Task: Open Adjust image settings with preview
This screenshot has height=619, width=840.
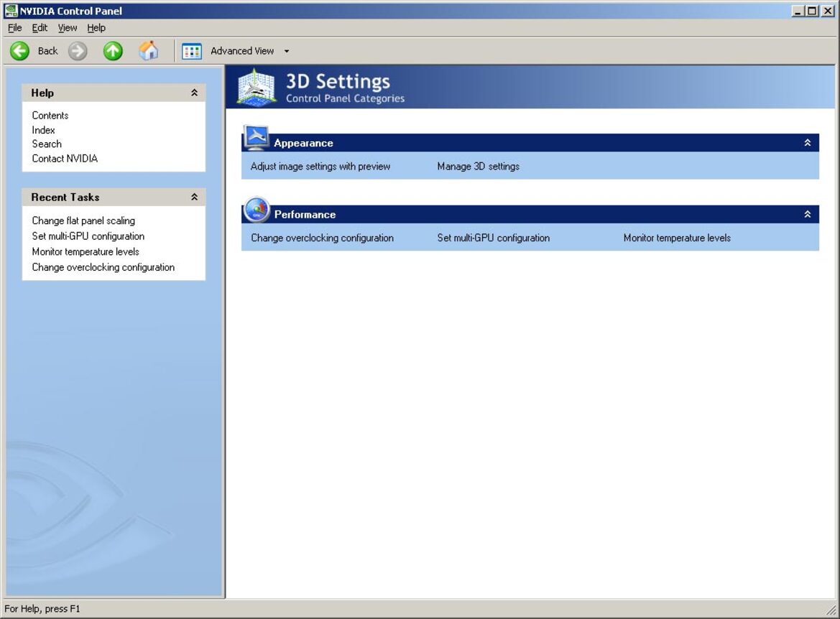Action: coord(320,167)
